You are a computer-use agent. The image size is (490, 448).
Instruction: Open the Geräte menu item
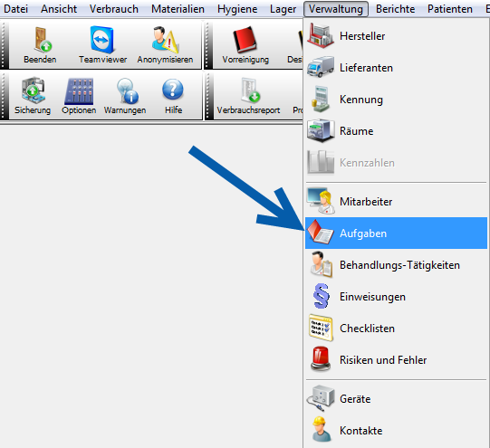pyautogui.click(x=396, y=399)
